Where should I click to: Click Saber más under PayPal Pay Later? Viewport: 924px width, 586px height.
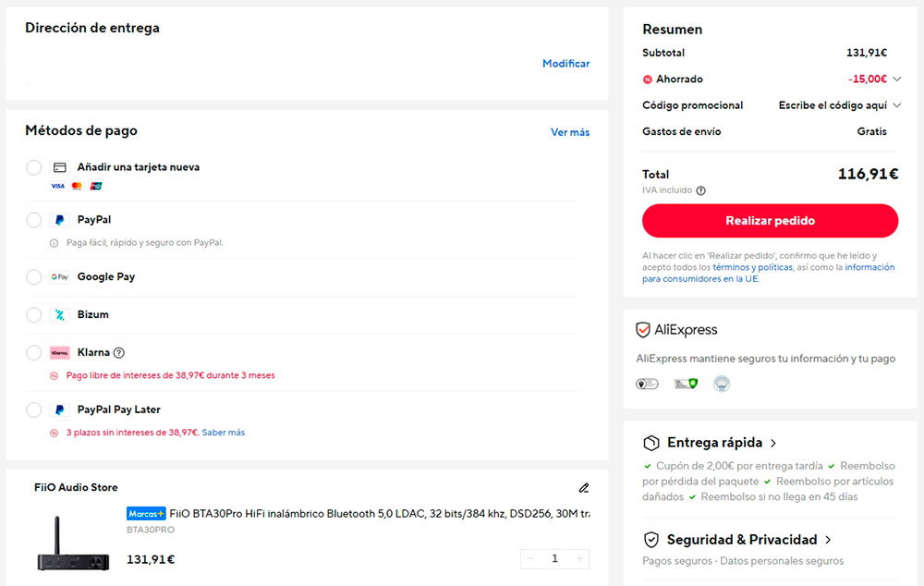tap(224, 433)
